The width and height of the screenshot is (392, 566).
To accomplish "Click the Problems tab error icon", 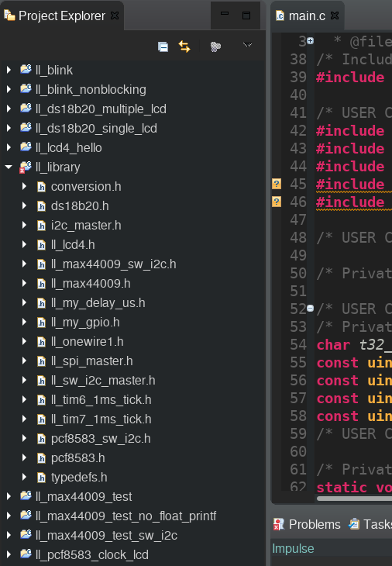I will point(278,524).
